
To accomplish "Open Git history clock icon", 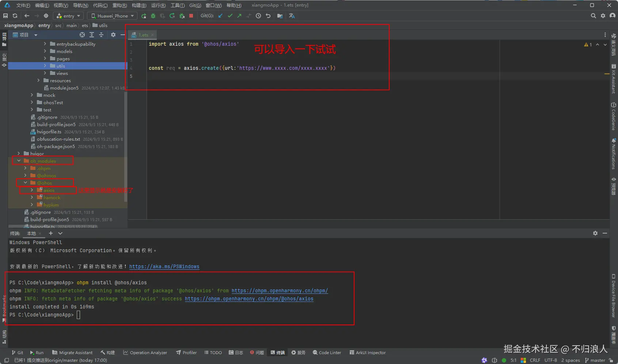I will point(258,16).
